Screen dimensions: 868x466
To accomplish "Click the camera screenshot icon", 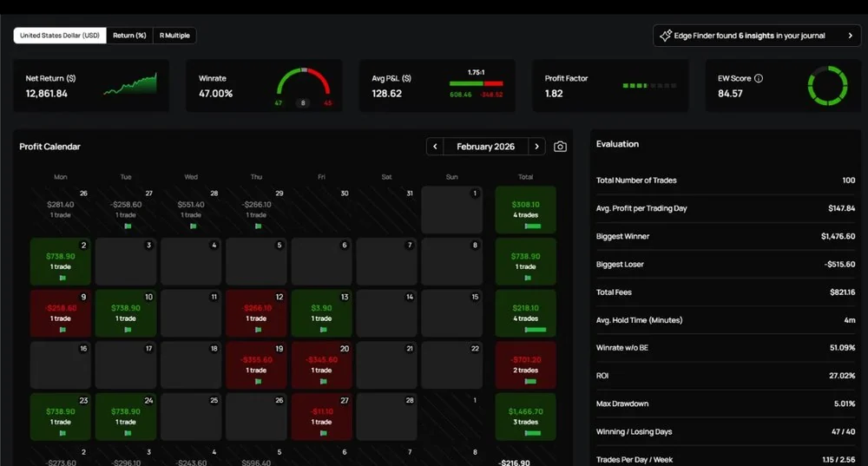I will pyautogui.click(x=560, y=147).
